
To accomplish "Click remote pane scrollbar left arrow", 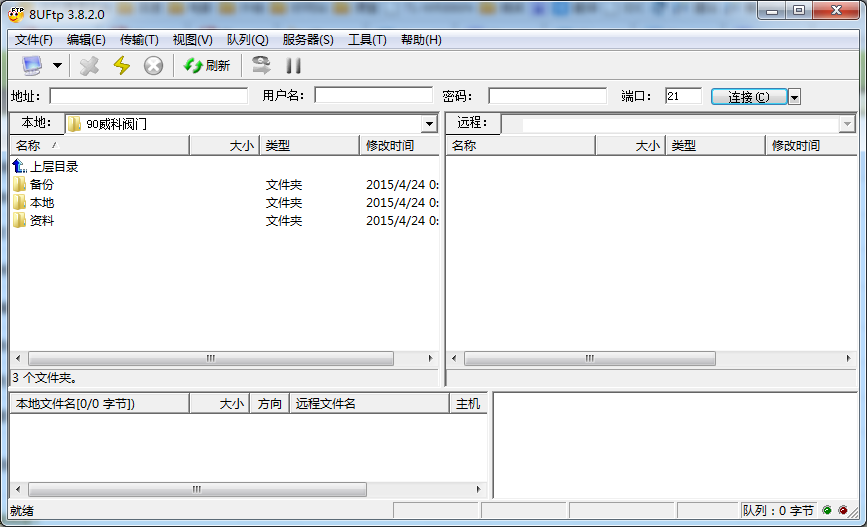I will pos(454,358).
